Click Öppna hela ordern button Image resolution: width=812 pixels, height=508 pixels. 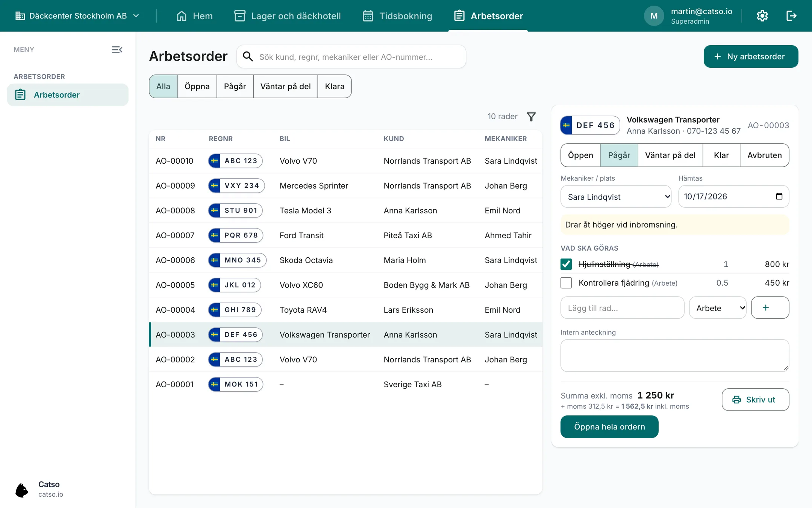coord(609,427)
